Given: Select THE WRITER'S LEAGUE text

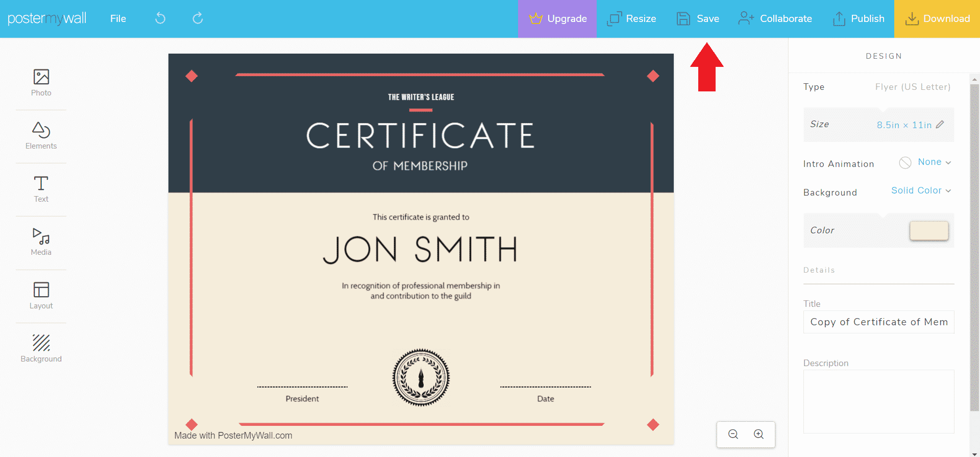Looking at the screenshot, I should (x=421, y=97).
